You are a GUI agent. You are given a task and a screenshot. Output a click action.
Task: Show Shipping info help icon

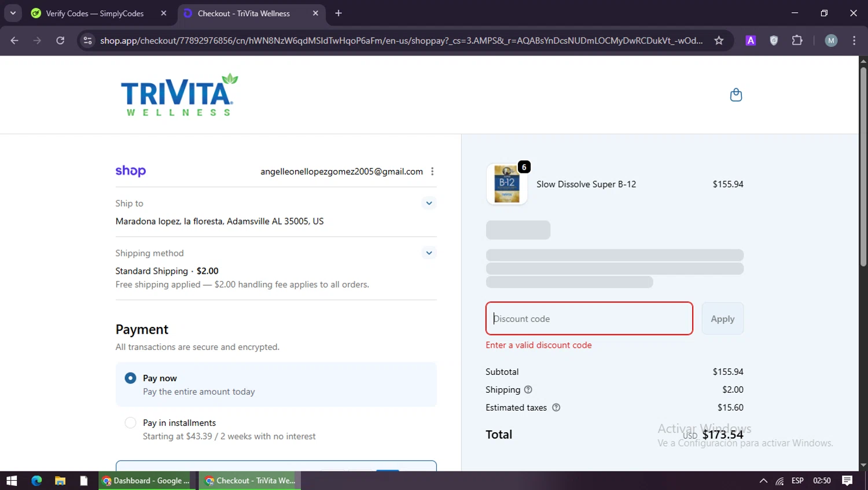[x=528, y=390]
